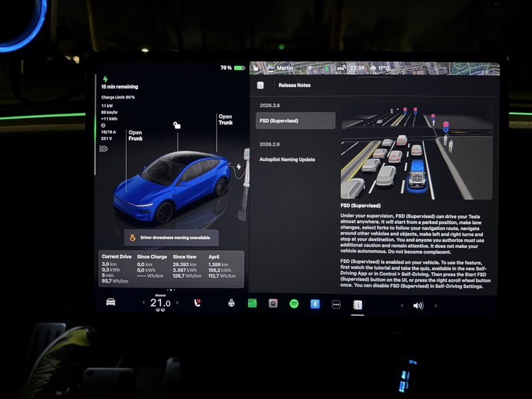532x399 pixels.
Task: Open the FSD visualization preview image
Action: pos(417,152)
